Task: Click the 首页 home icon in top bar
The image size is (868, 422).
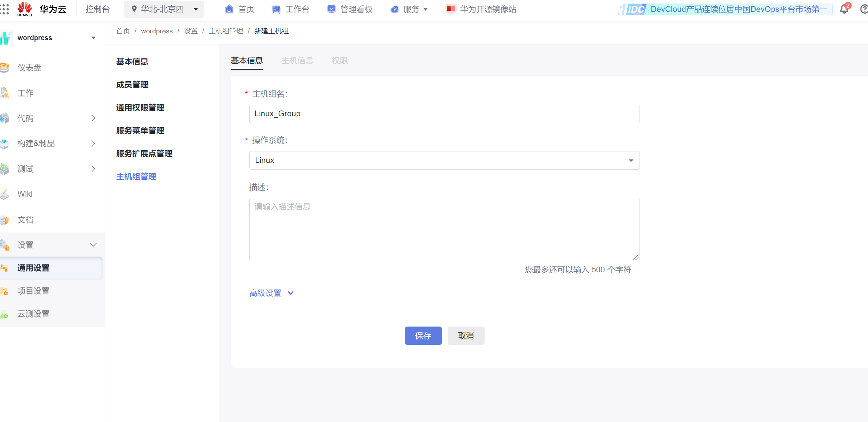Action: pos(229,9)
